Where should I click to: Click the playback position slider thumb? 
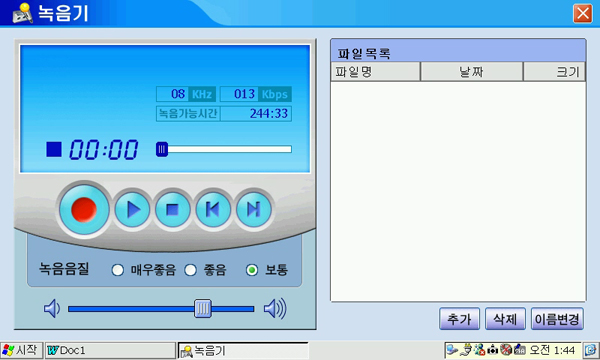[162, 149]
